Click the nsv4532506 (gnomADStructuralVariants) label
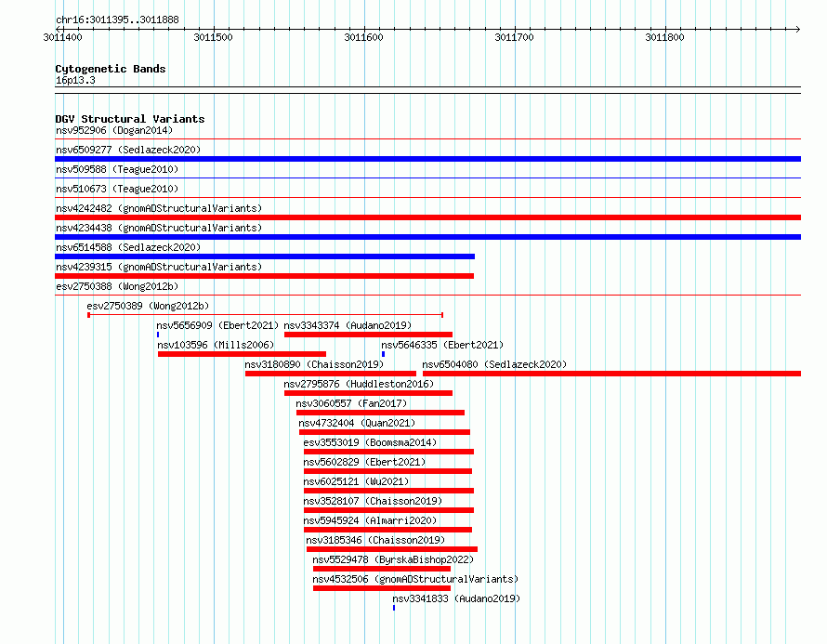827x644 pixels. click(415, 579)
